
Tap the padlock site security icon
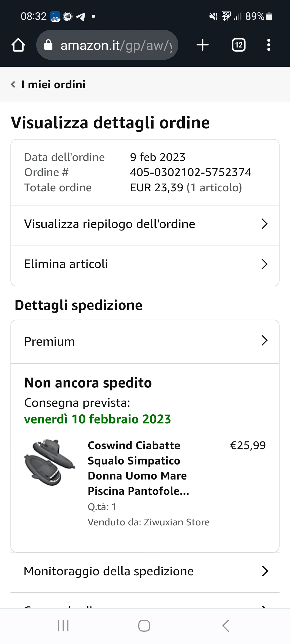[48, 45]
